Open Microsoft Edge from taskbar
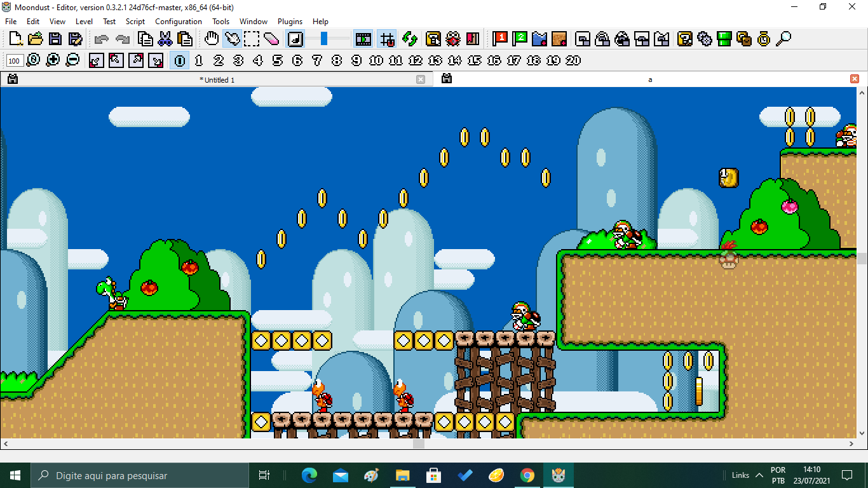Image resolution: width=868 pixels, height=488 pixels. [309, 475]
